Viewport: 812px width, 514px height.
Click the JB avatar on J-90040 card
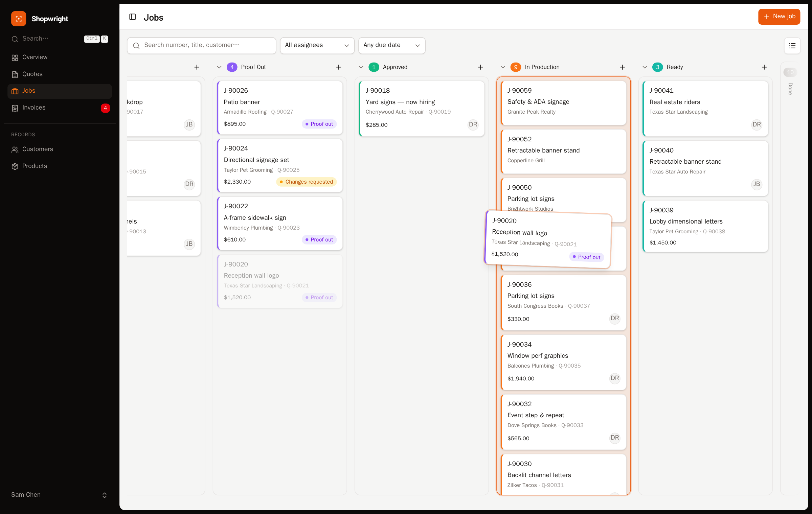757,184
